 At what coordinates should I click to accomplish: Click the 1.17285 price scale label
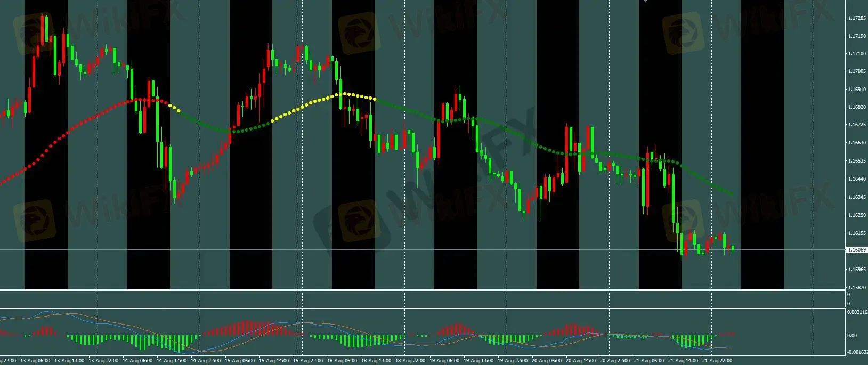click(856, 18)
